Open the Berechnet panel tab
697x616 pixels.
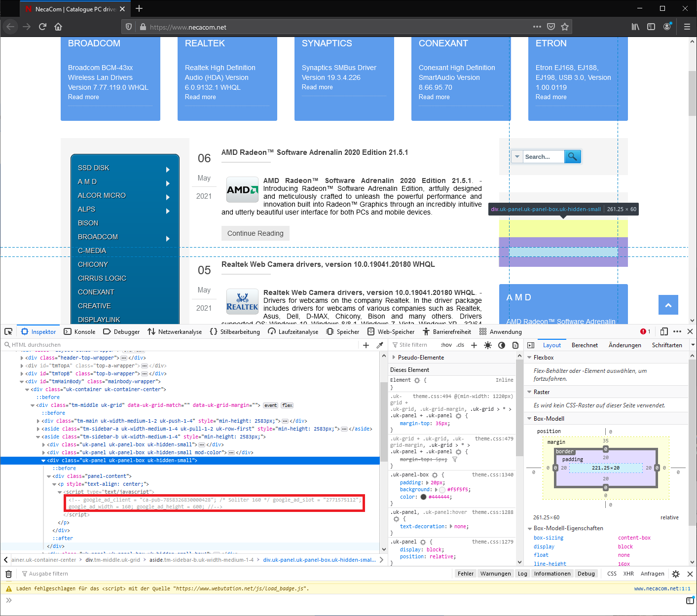[585, 345]
